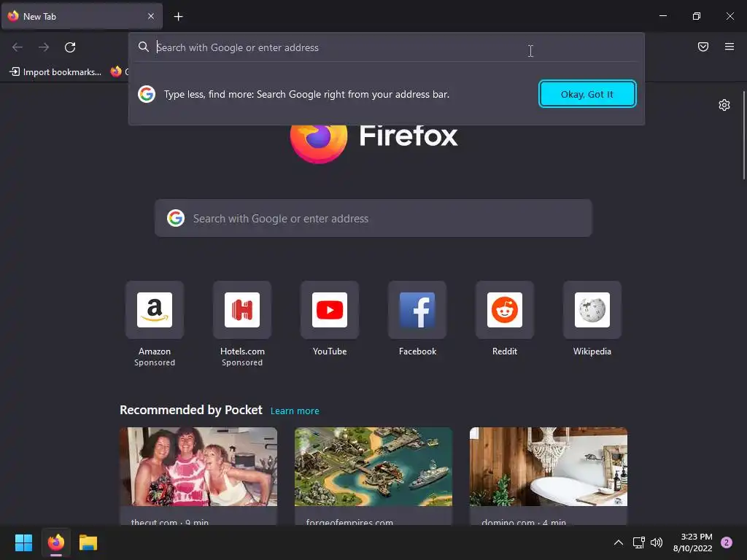The height and width of the screenshot is (560, 747).
Task: Select the New Tab tab
Action: click(x=82, y=16)
